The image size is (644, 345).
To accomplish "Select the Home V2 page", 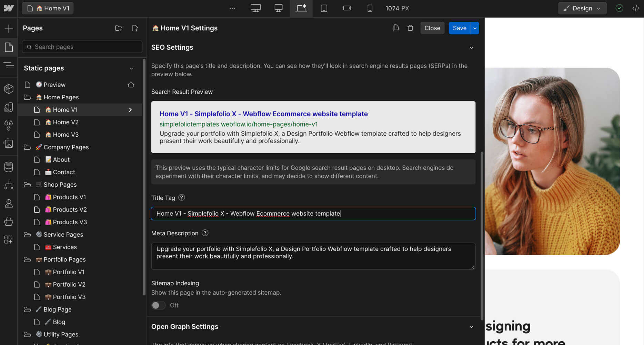I will click(80, 122).
